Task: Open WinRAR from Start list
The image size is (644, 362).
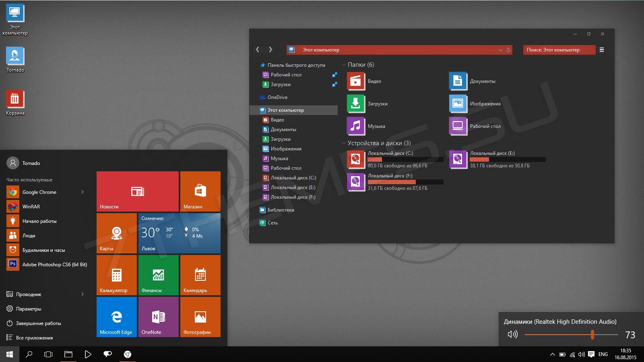Action: pos(46,207)
